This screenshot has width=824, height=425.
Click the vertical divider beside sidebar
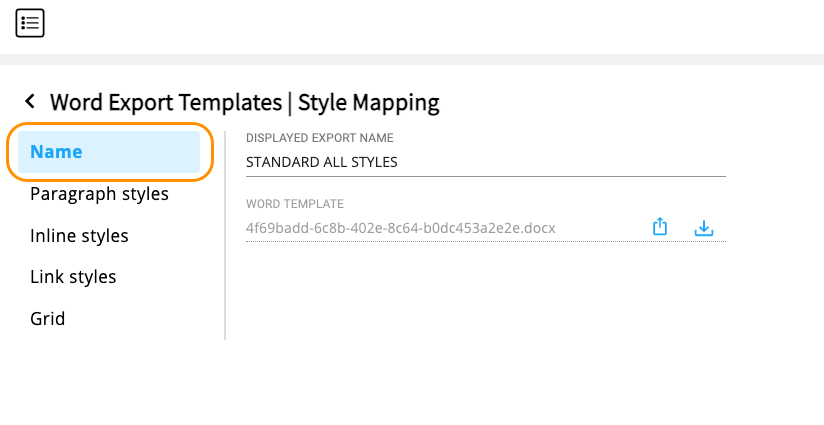225,235
